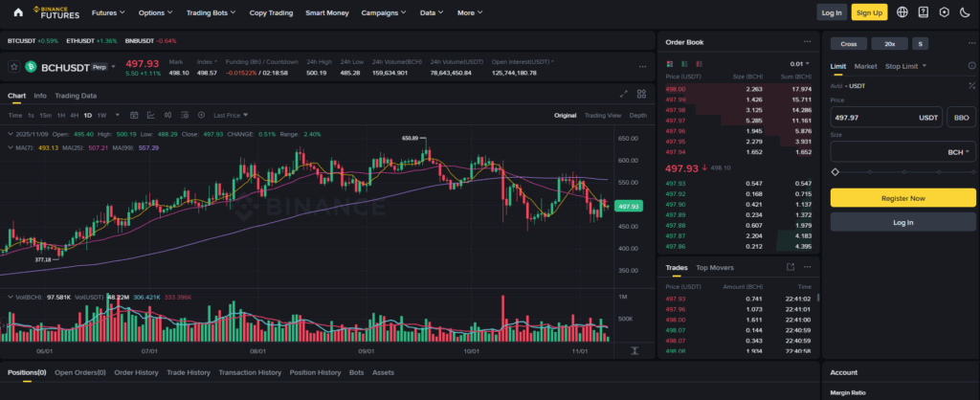
Task: Switch to the Top Movers tab
Action: coord(715,268)
